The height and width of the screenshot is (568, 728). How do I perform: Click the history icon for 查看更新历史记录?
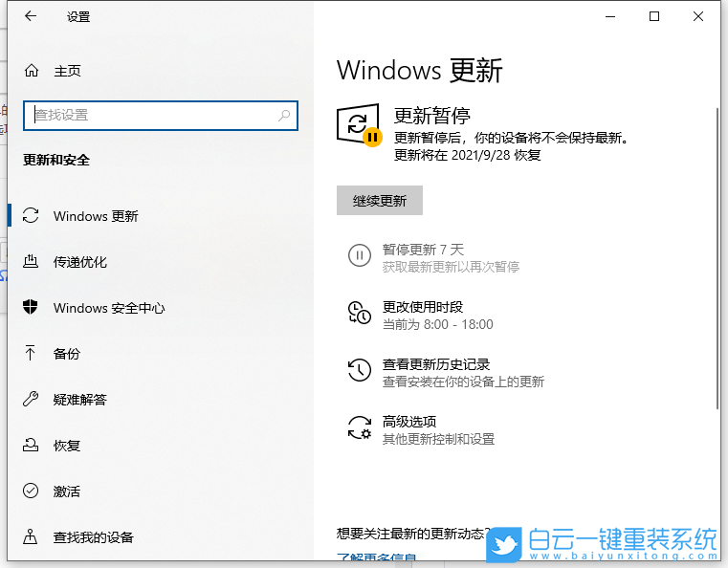click(360, 370)
